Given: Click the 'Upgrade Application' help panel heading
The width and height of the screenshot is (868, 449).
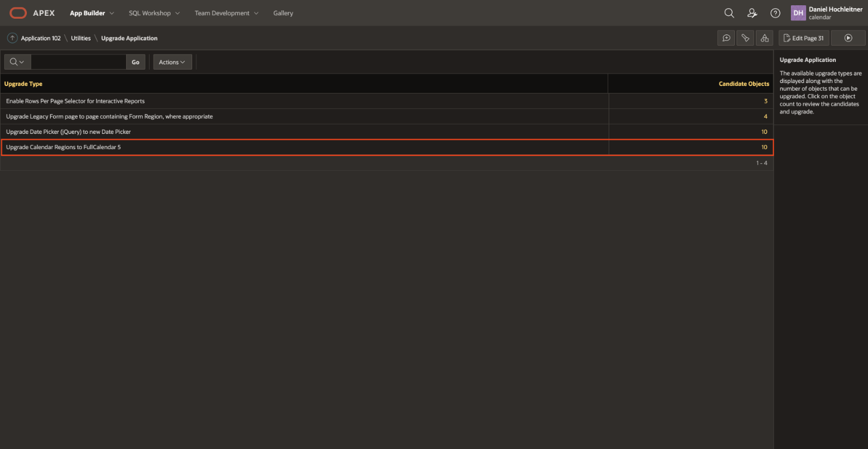Looking at the screenshot, I should pos(808,60).
